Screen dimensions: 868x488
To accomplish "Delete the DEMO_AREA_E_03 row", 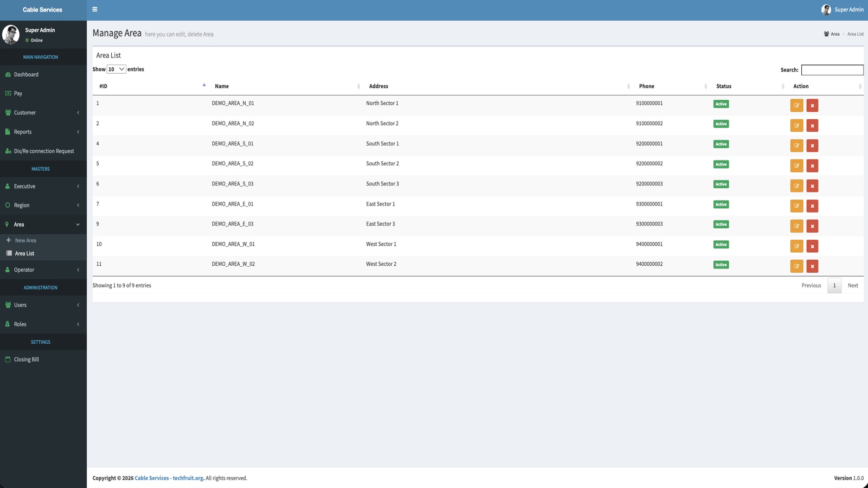I will coord(812,226).
